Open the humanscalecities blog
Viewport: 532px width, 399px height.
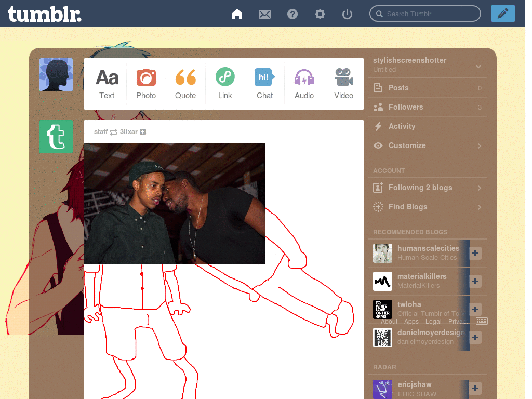(428, 248)
